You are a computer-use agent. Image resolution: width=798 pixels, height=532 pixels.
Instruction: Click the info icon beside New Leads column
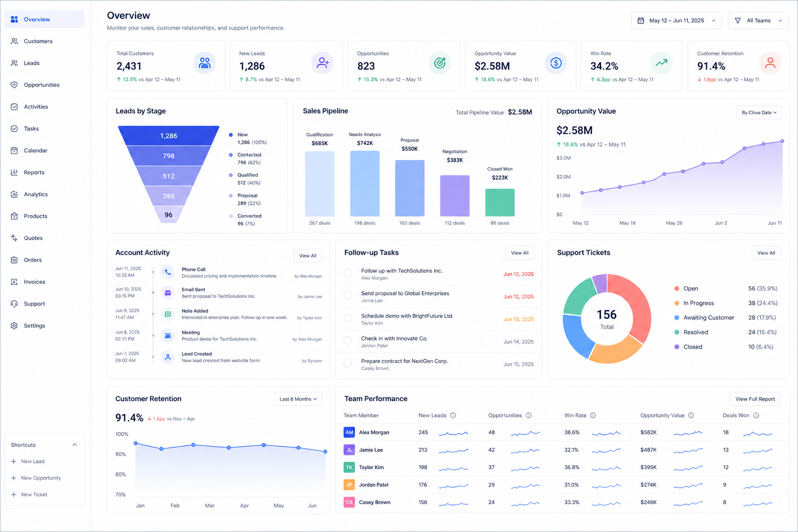(x=453, y=416)
